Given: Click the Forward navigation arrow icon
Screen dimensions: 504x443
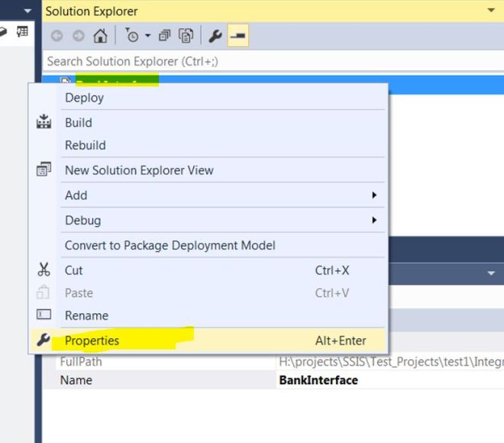Looking at the screenshot, I should pos(78,36).
